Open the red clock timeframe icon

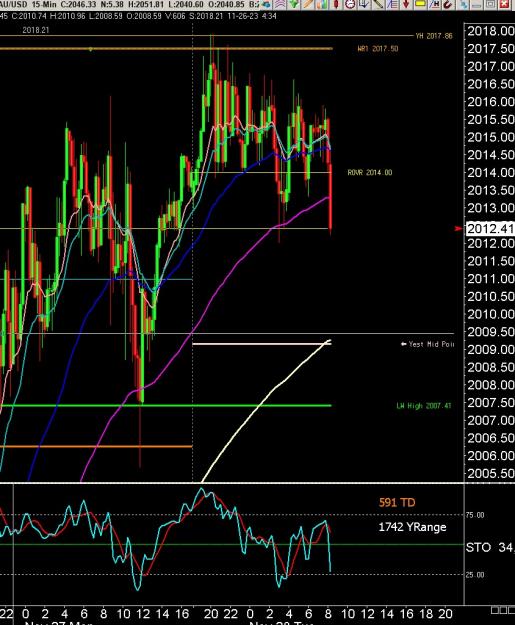click(350, 4)
